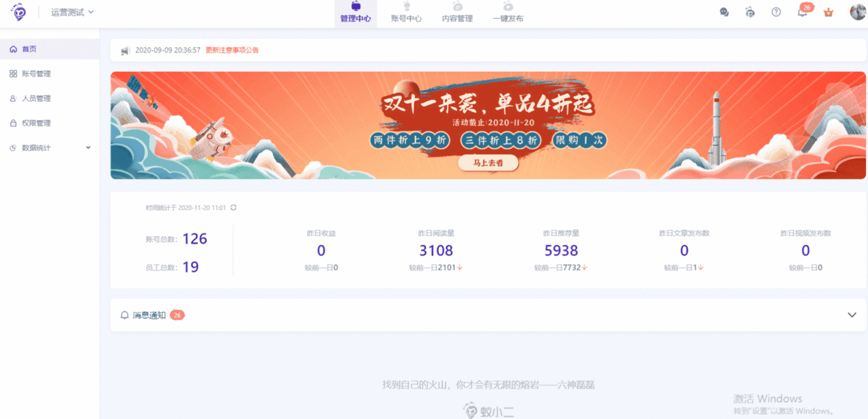
Task: Open the customer service headset icon
Action: click(724, 12)
